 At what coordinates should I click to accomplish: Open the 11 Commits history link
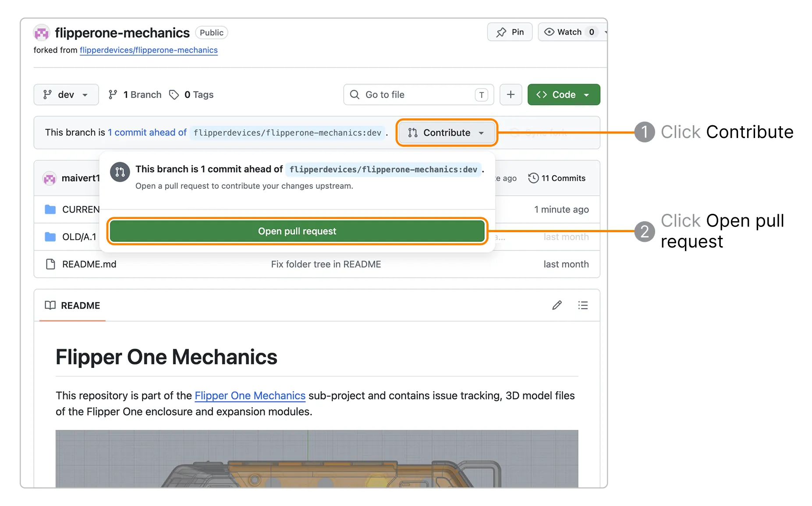click(x=557, y=178)
